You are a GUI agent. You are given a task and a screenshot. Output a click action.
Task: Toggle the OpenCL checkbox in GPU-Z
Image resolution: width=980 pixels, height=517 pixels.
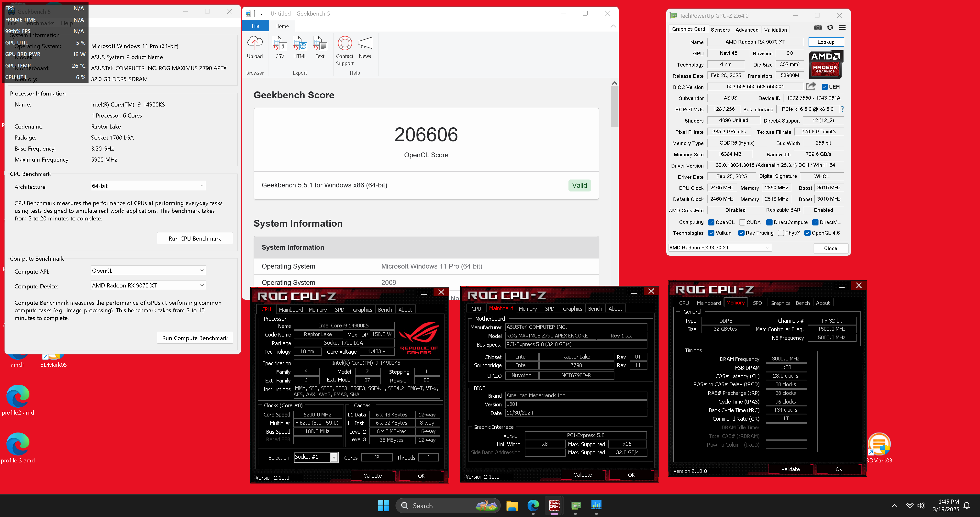click(x=711, y=222)
